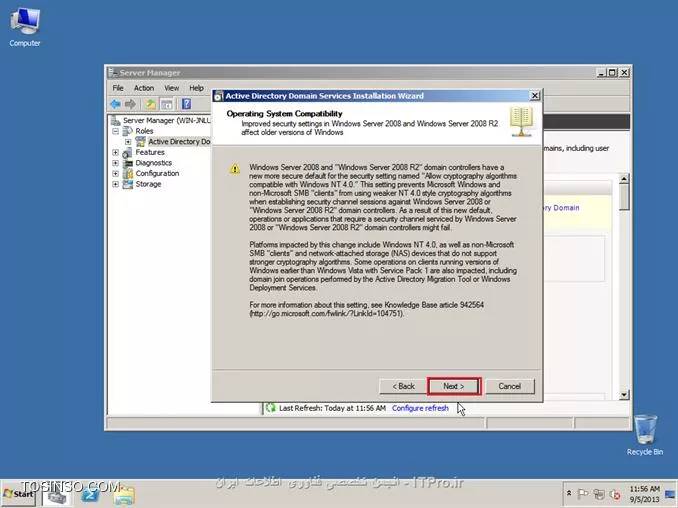Click the Forward arrow toolbar icon
Screen dimensions: 678x508
pyautogui.click(x=130, y=104)
